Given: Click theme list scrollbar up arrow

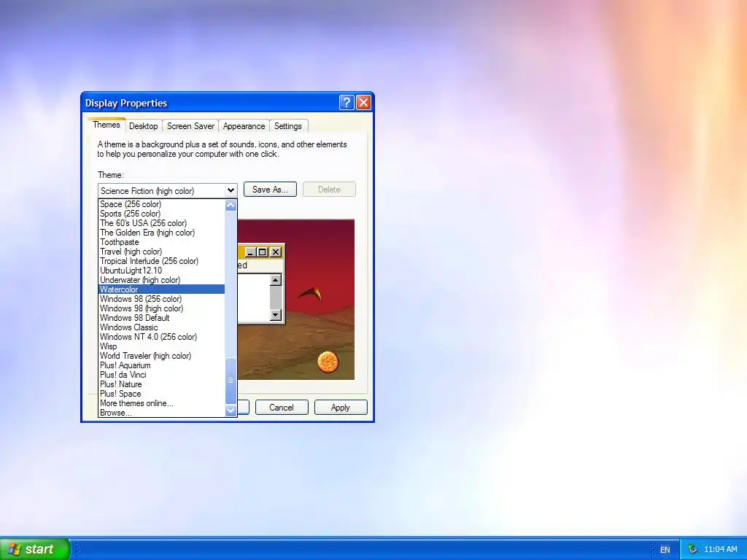Looking at the screenshot, I should [231, 205].
